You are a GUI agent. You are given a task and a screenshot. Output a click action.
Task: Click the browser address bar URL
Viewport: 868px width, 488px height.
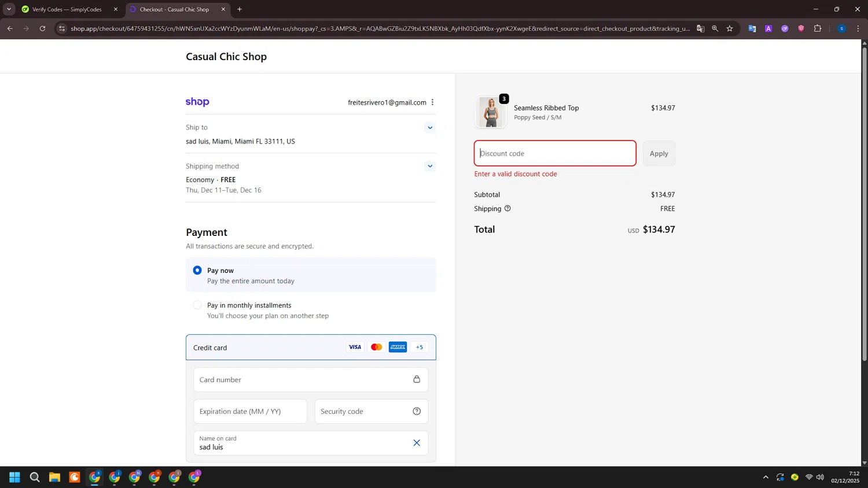pyautogui.click(x=380, y=28)
